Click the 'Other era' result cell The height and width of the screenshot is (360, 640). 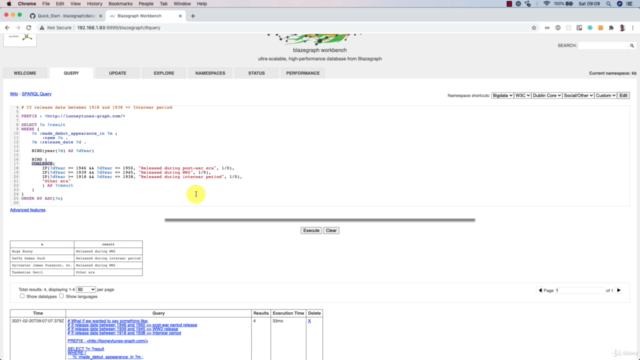point(108,272)
